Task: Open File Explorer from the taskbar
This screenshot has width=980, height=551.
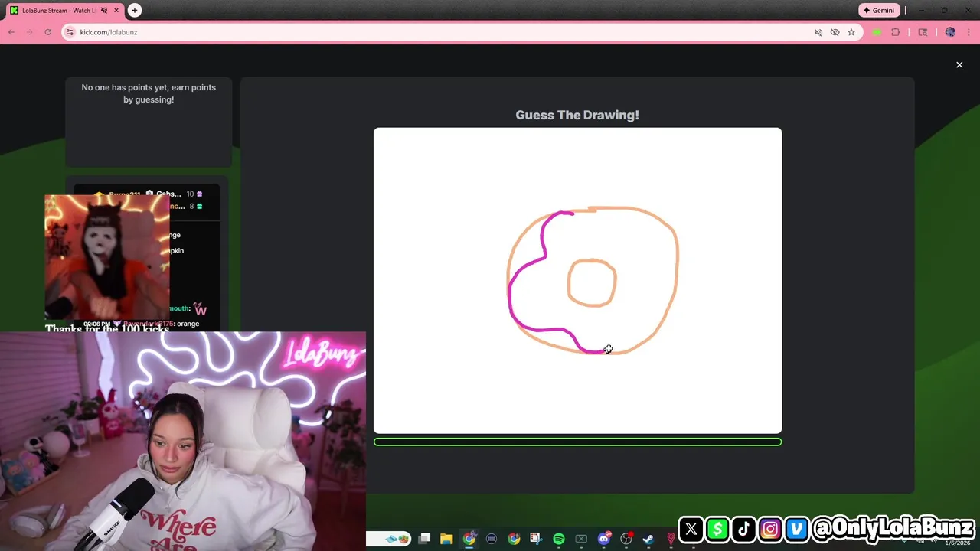Action: pos(446,539)
